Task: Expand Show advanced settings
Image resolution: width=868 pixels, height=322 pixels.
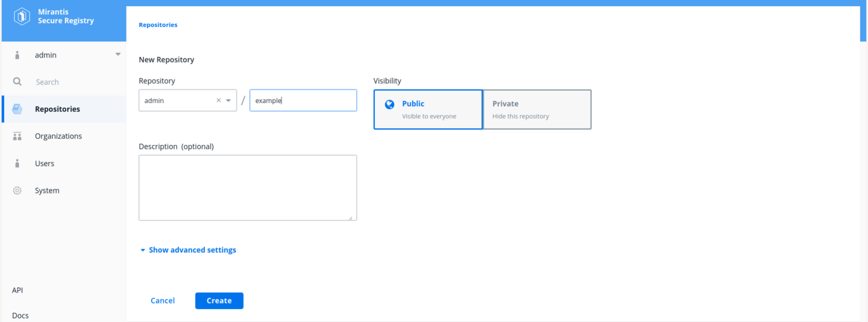Action: [188, 250]
